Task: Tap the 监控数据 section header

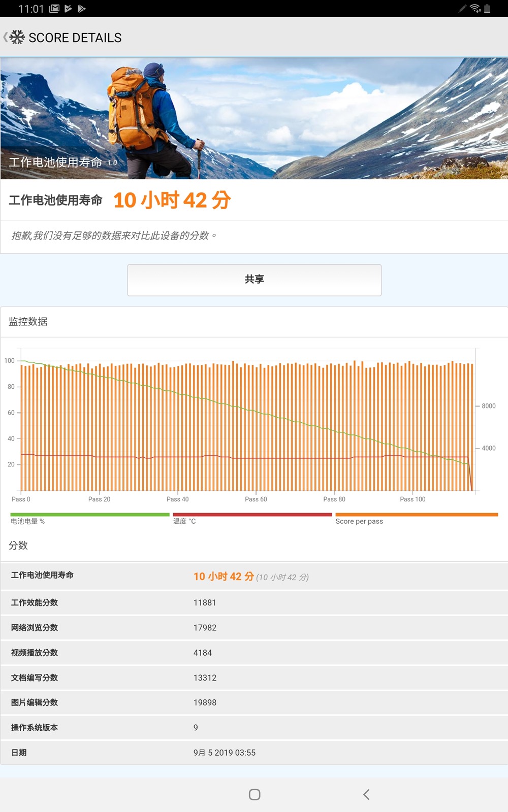Action: click(28, 322)
